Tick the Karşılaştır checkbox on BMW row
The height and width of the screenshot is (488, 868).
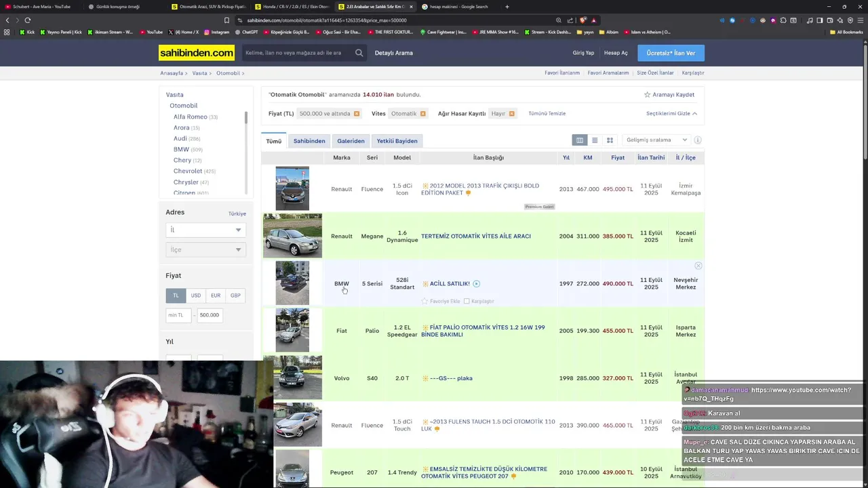tap(467, 301)
